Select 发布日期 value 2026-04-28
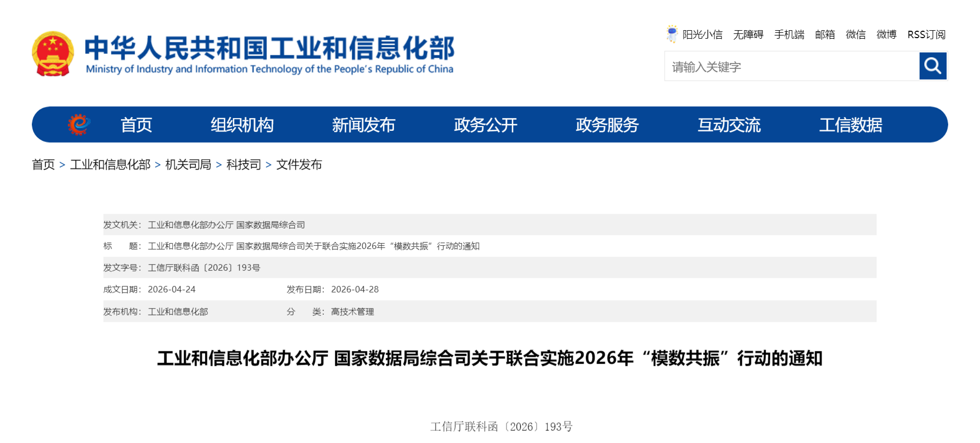The height and width of the screenshot is (443, 980). [355, 289]
